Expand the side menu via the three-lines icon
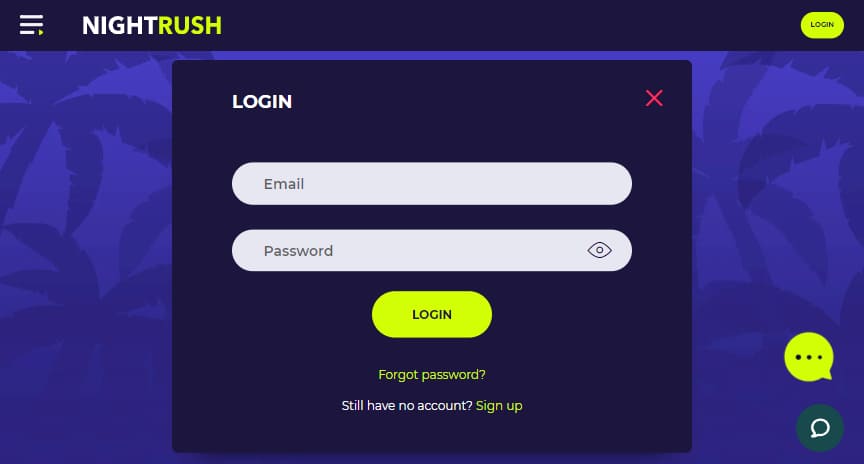864x464 pixels. click(31, 25)
